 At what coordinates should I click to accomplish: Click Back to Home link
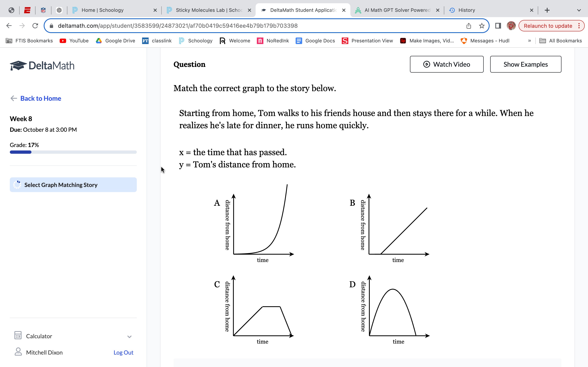[41, 98]
